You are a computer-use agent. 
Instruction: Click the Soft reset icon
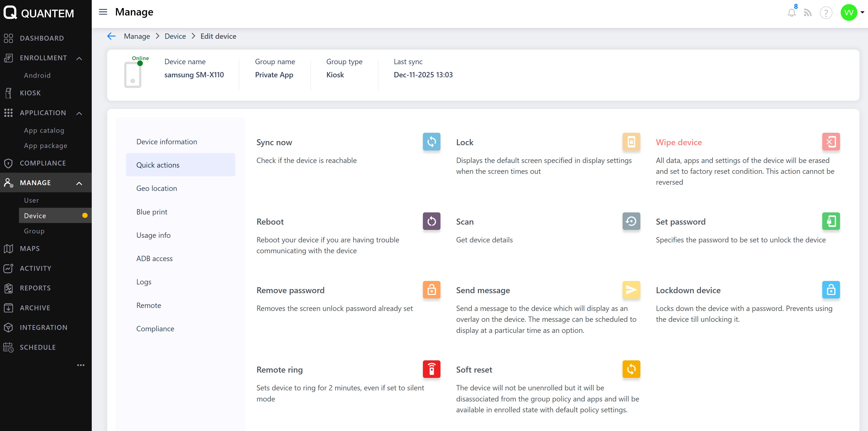click(x=631, y=369)
